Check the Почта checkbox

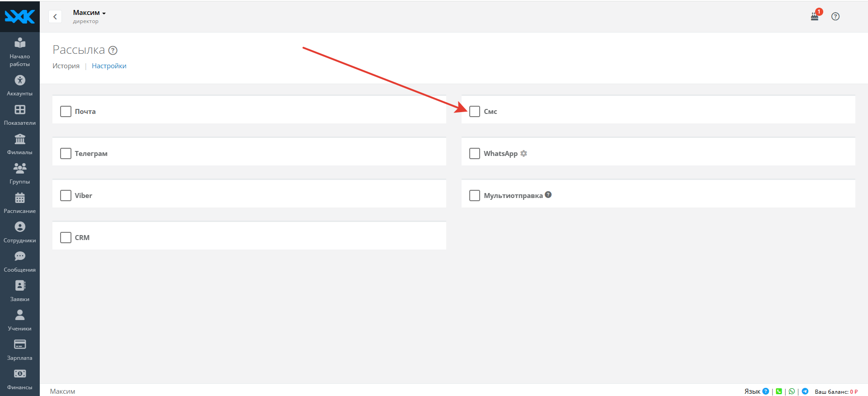[x=66, y=111]
